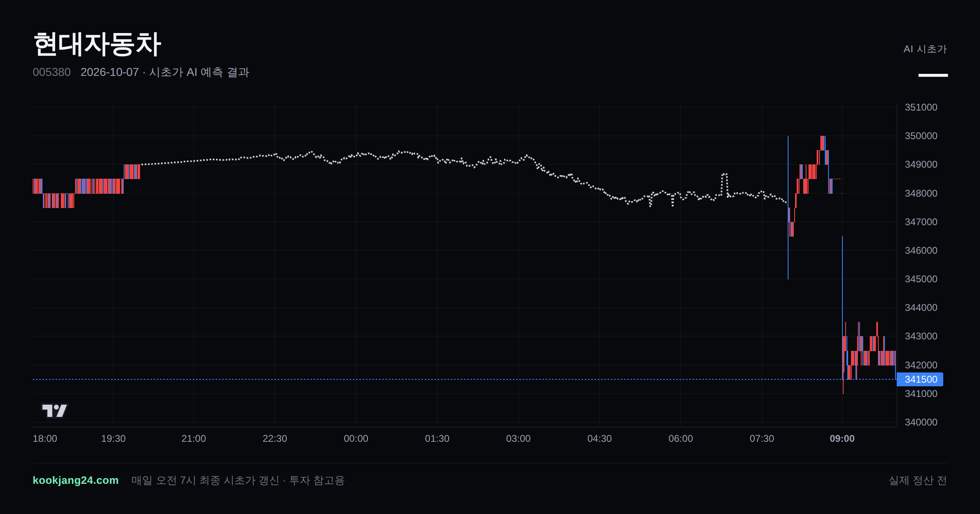Click the 351000 price axis label
980x514 pixels.
click(x=921, y=107)
